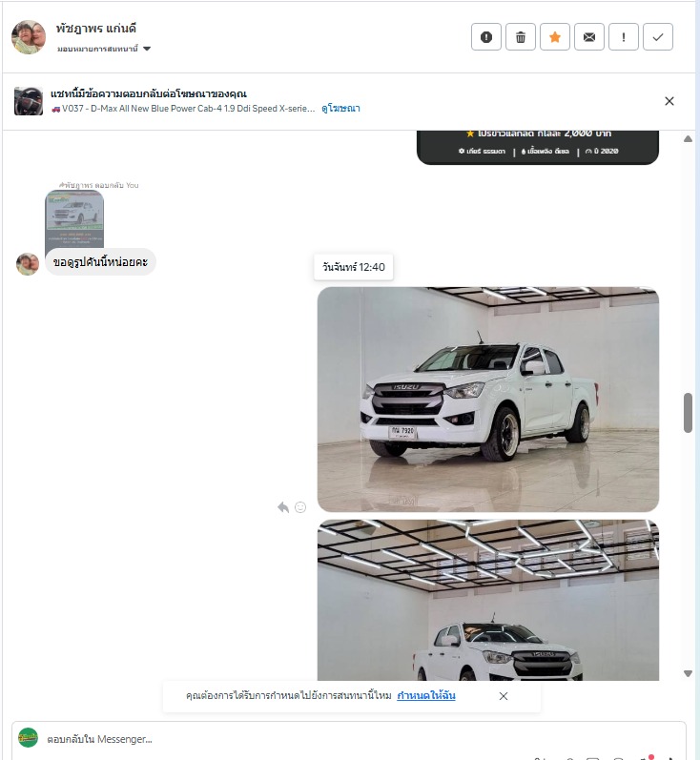700x760 pixels.
Task: Reply to the first truck photo
Action: tap(283, 507)
